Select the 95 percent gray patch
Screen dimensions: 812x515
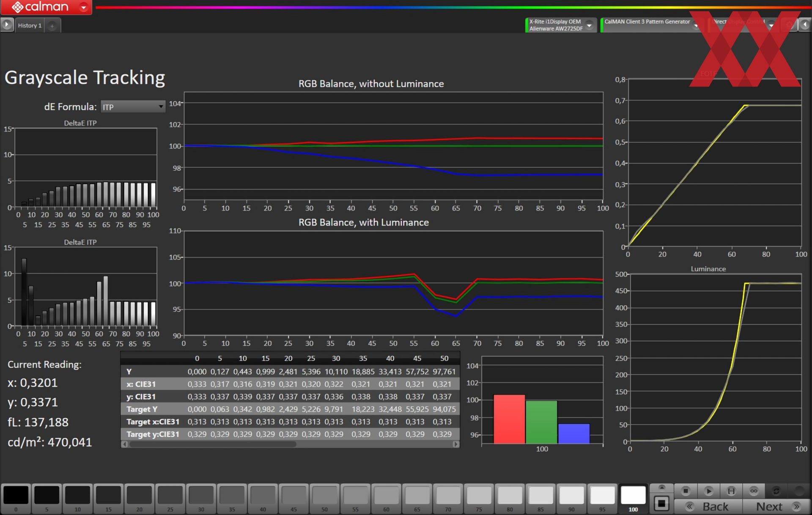[x=603, y=498]
